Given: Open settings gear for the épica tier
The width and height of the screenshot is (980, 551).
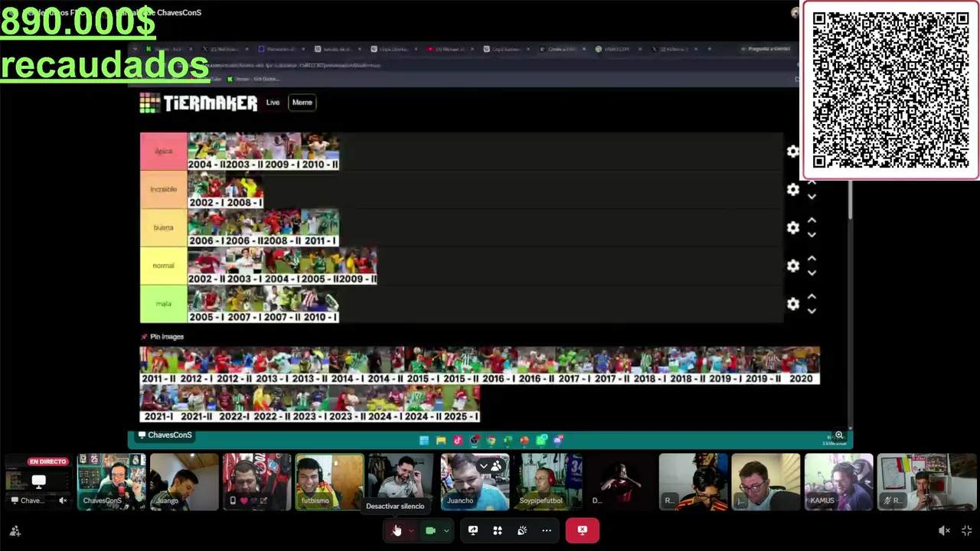Looking at the screenshot, I should pos(793,152).
